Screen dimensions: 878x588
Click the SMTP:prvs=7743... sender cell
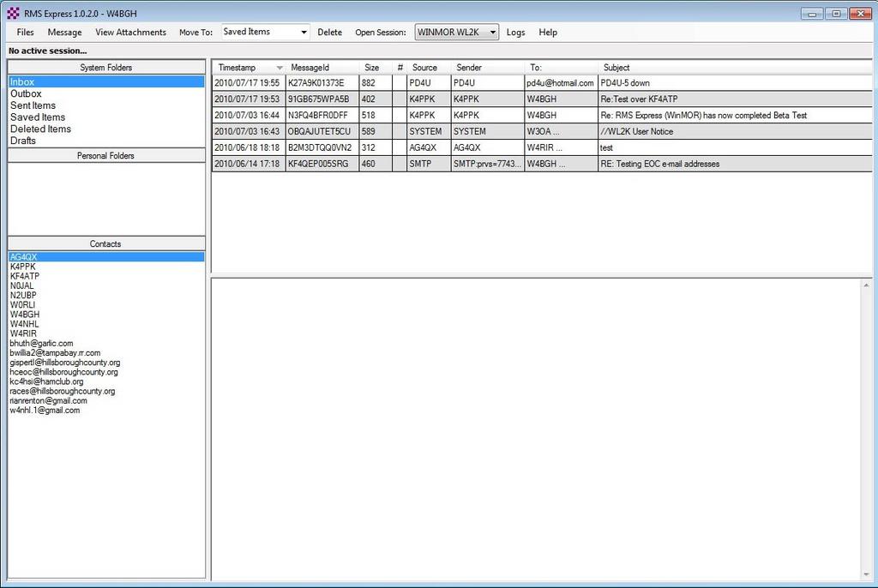coord(487,164)
